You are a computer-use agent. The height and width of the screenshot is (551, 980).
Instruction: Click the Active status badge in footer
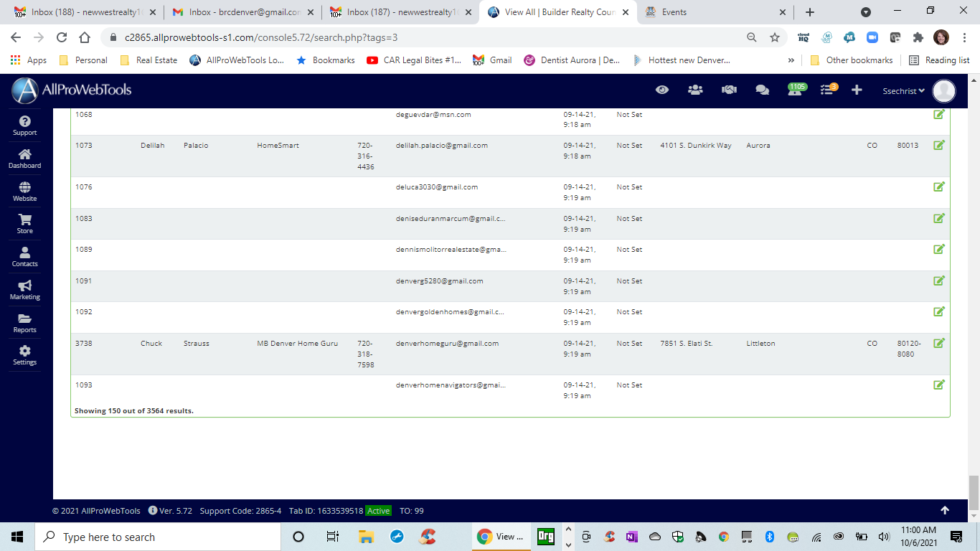(x=378, y=511)
